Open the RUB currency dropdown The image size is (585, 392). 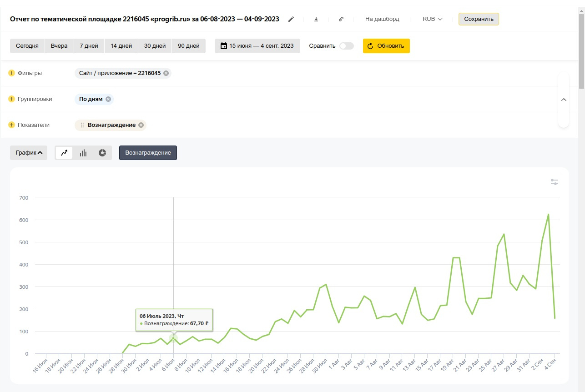[x=431, y=19]
